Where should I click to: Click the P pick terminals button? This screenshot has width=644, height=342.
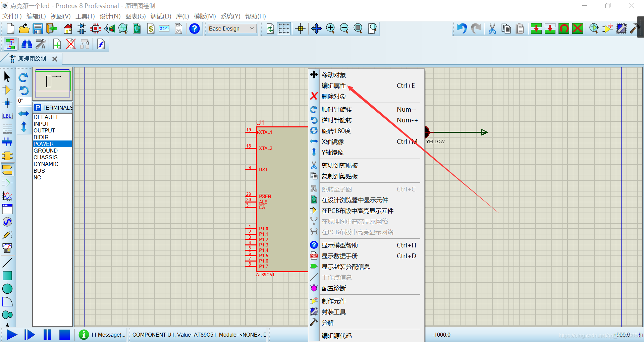pos(38,108)
